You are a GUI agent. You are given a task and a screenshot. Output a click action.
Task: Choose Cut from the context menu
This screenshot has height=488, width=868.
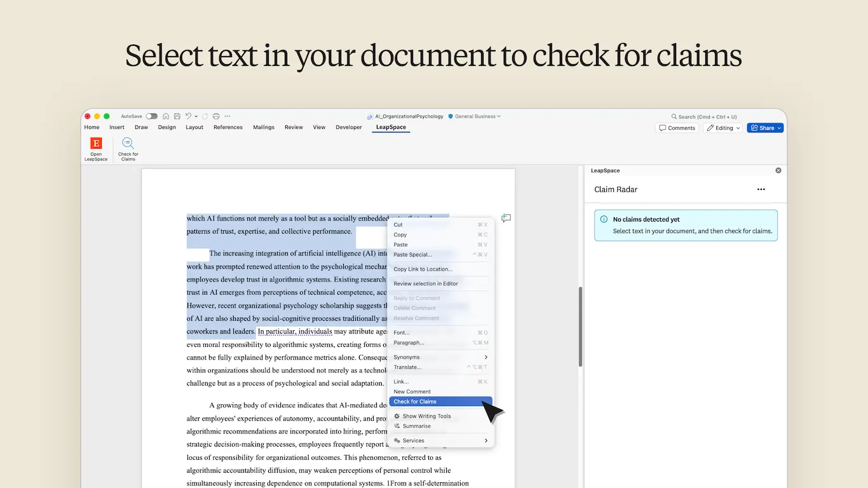click(441, 225)
